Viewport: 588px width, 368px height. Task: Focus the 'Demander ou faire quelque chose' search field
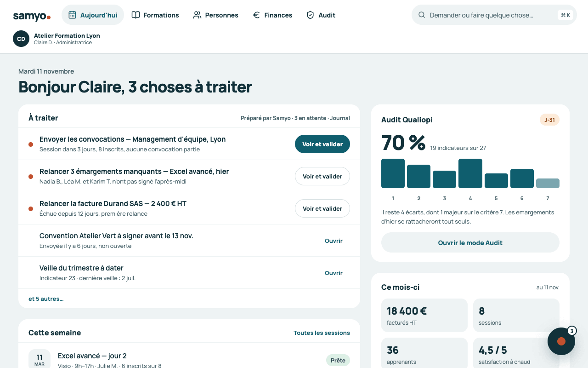pos(494,15)
